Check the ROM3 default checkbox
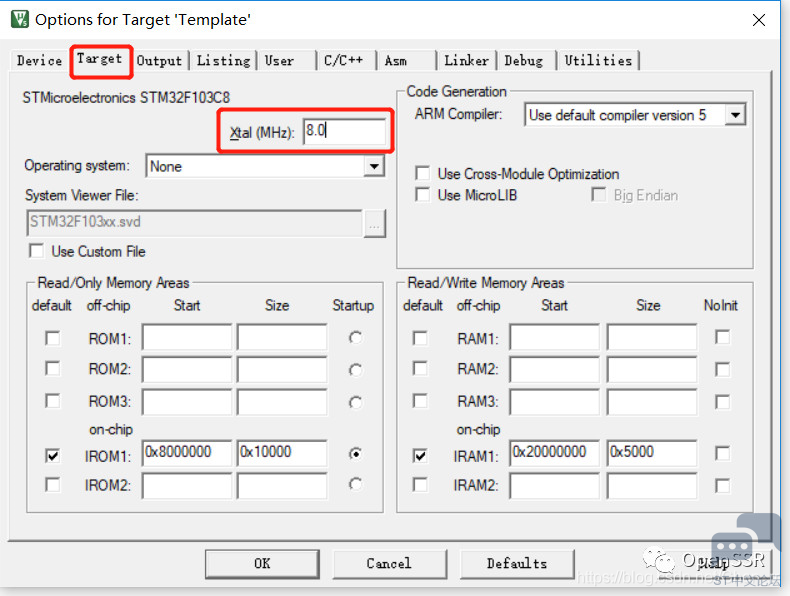 [52, 401]
